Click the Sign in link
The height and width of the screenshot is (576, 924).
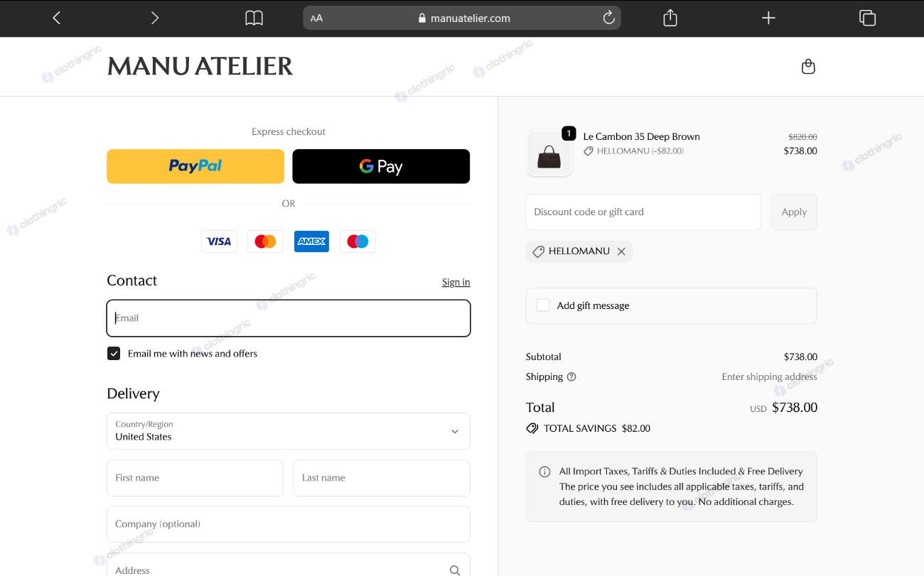tap(456, 282)
